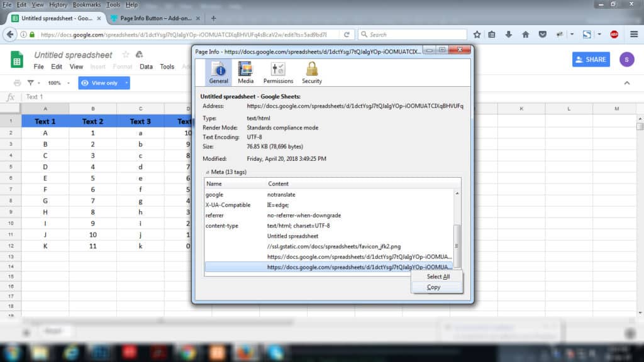This screenshot has width=644, height=362.
Task: Bookmark this page with the star icon
Action: pyautogui.click(x=477, y=35)
